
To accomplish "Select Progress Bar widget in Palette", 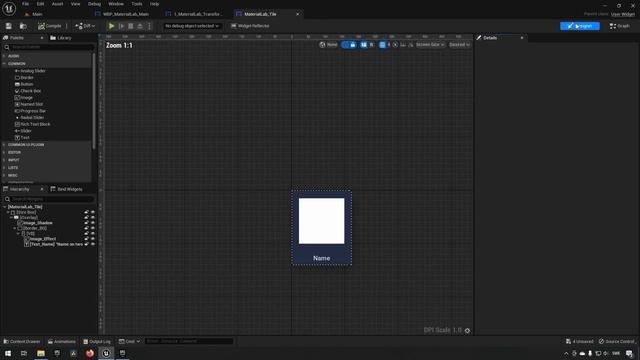I will (x=30, y=111).
